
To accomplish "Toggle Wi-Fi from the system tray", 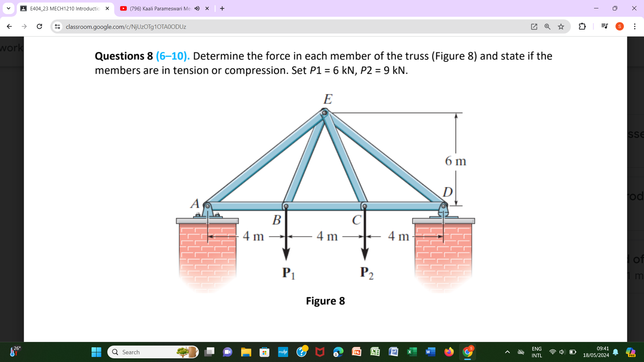I will click(552, 352).
